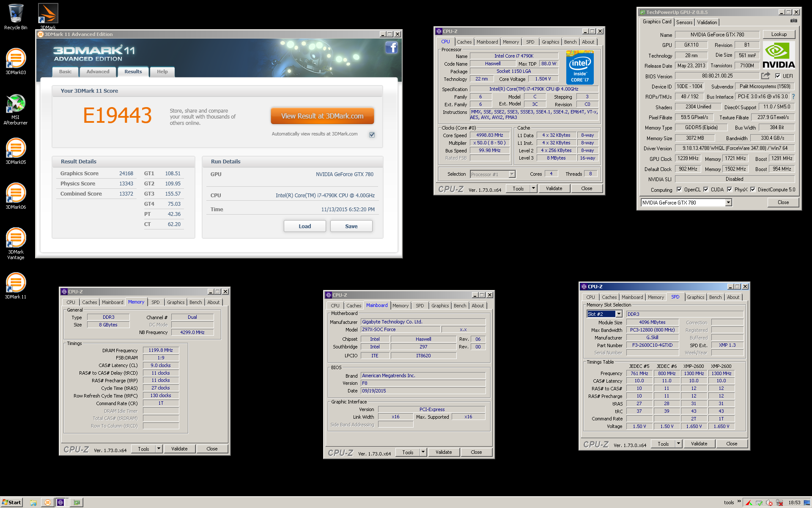Select the 3DMark03 desktop shortcut
Image resolution: width=812 pixels, height=508 pixels.
pyautogui.click(x=16, y=62)
